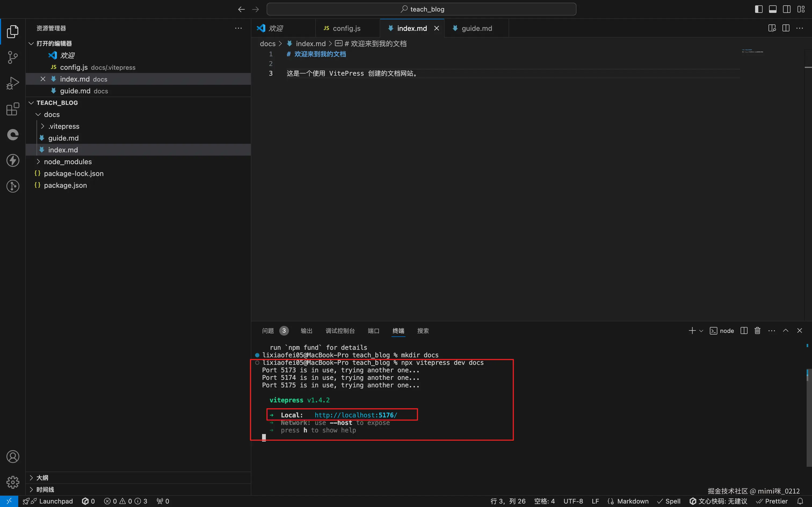The width and height of the screenshot is (812, 507).
Task: Kill terminal with the trash icon
Action: click(757, 330)
